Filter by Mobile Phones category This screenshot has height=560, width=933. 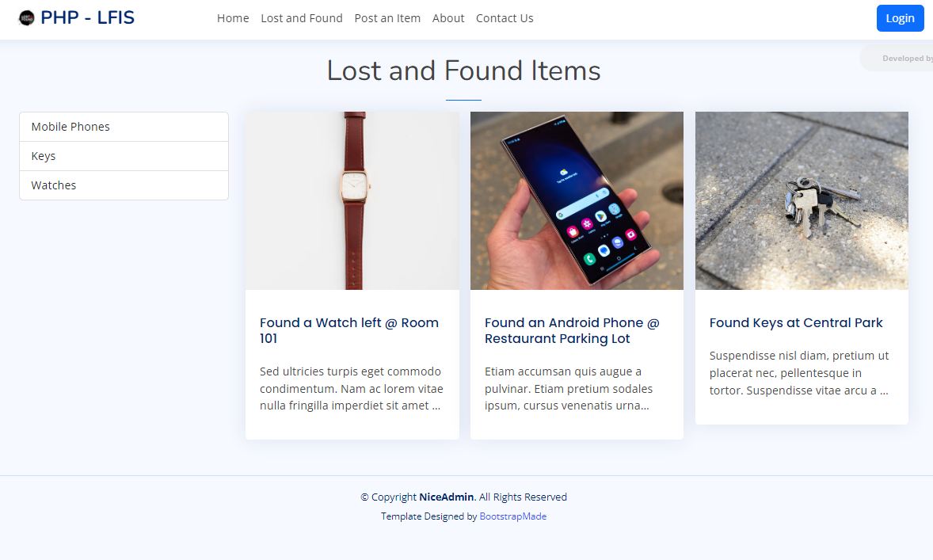click(124, 127)
